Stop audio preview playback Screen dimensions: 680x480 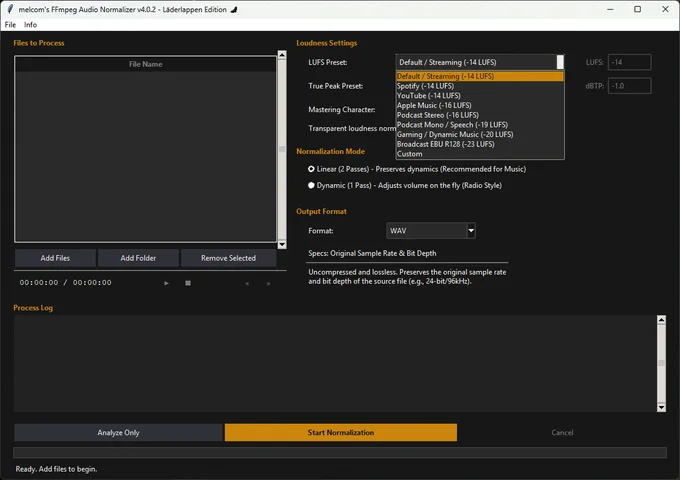[188, 283]
